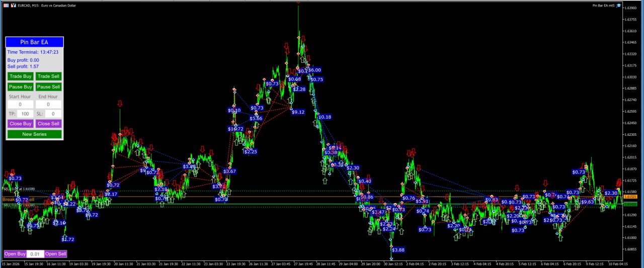644x268 pixels.
Task: Click the Open Sell button
Action: click(x=56, y=254)
